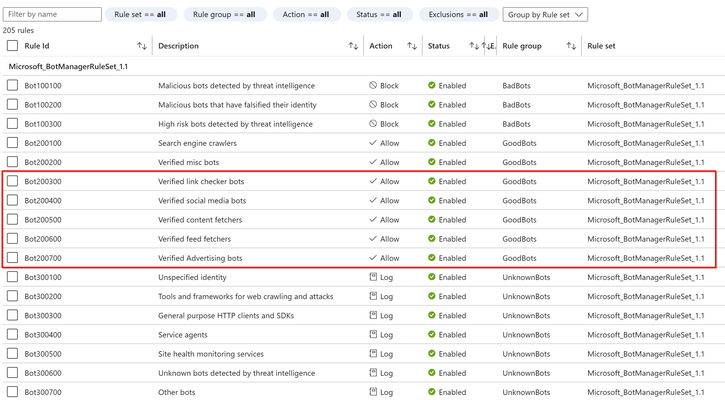Check the Bot200100 rule checkbox

[12, 142]
